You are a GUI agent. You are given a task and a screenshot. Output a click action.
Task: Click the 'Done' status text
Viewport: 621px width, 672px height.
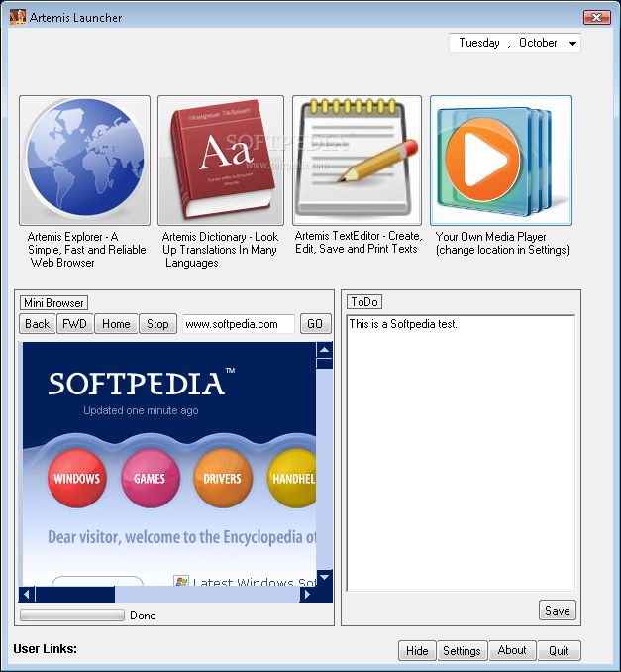pyautogui.click(x=143, y=616)
